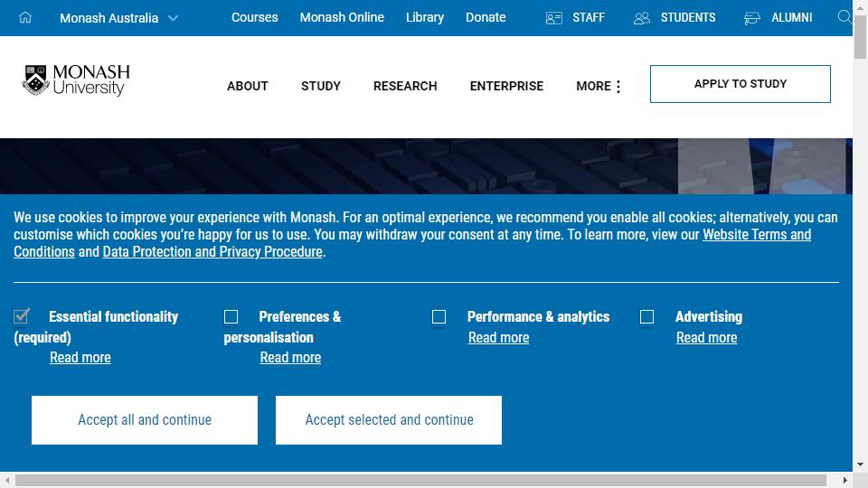The image size is (868, 488).
Task: Click the alumni graduation cap icon
Action: tap(751, 18)
